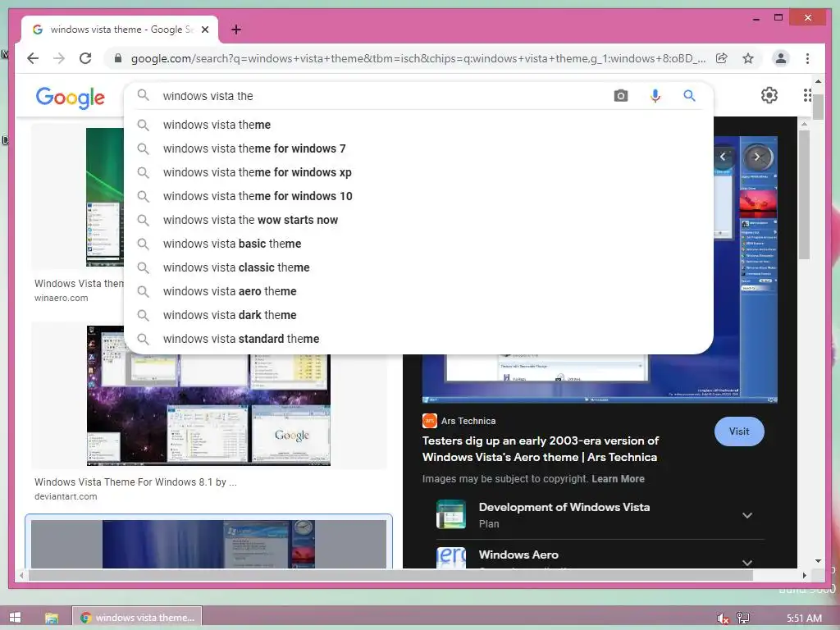Viewport: 840px width, 630px height.
Task: Open 'Windows Vista Theme For Windows 8.1' result
Action: [135, 482]
